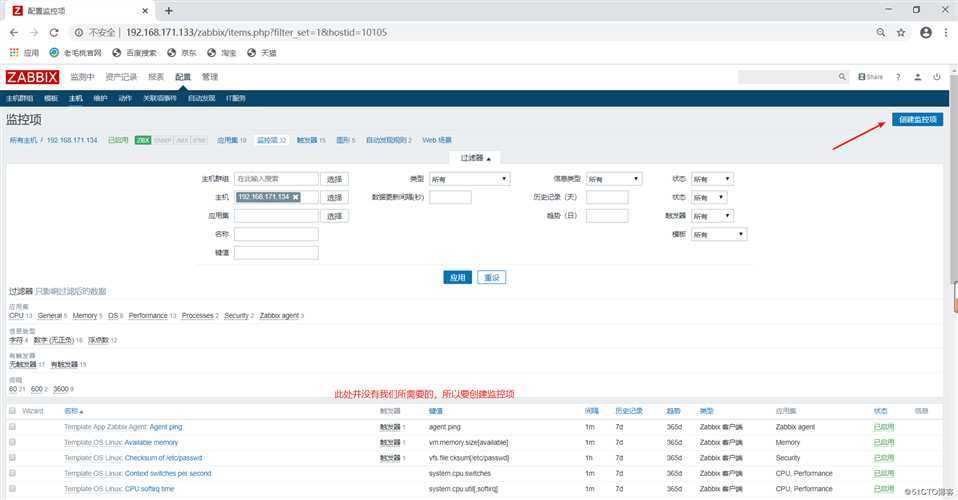Tick the checkbox for CPU softirq time row

point(12,488)
